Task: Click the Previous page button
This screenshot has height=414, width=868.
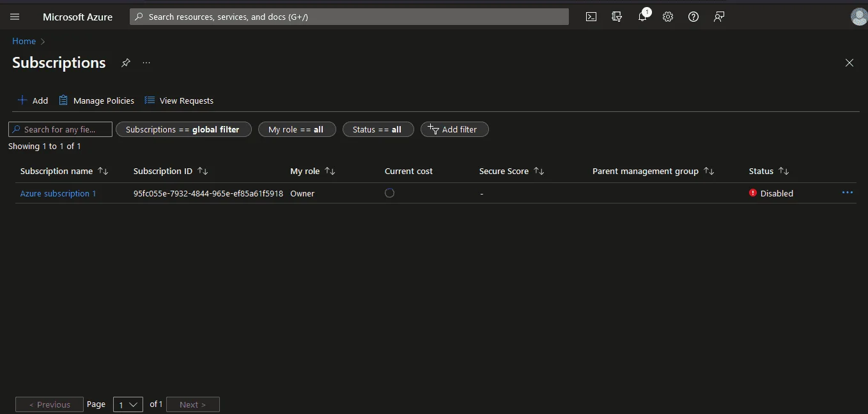Action: [49, 404]
